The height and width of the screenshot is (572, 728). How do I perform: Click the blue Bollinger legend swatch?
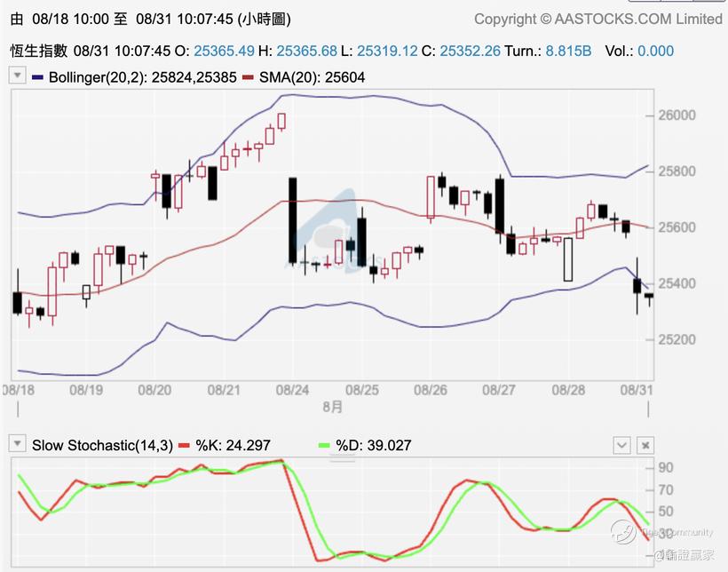(x=37, y=77)
